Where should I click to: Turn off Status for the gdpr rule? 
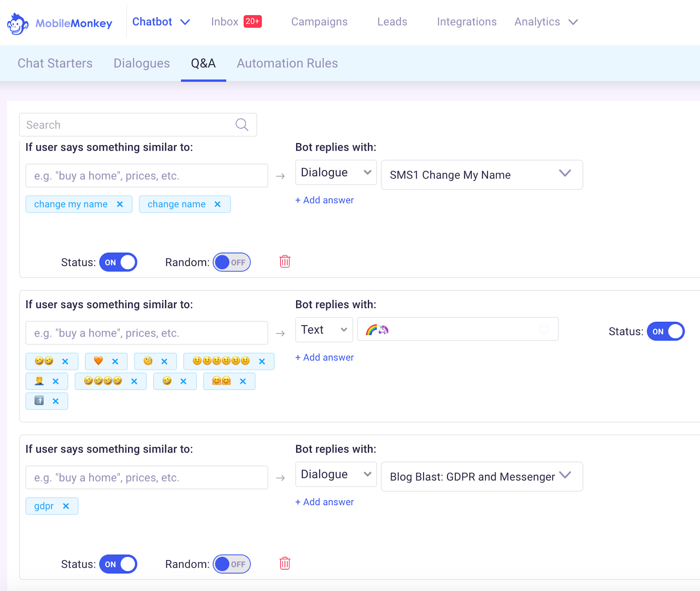click(x=118, y=564)
